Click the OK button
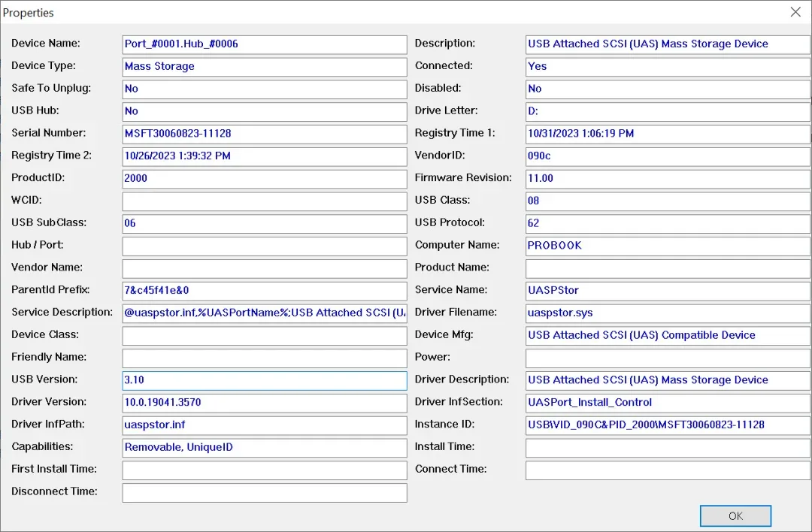This screenshot has width=812, height=532. [735, 515]
